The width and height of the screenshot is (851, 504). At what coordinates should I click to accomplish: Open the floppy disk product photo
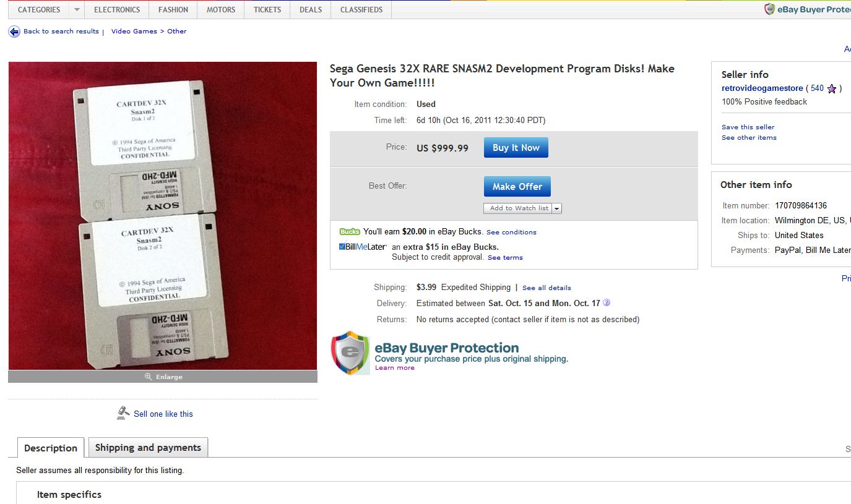click(163, 216)
